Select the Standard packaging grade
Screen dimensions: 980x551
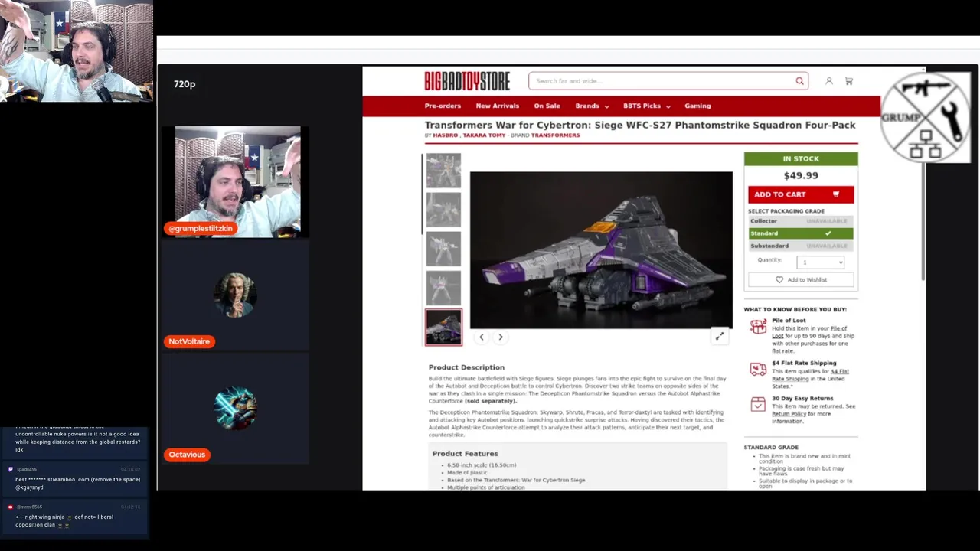coord(801,233)
